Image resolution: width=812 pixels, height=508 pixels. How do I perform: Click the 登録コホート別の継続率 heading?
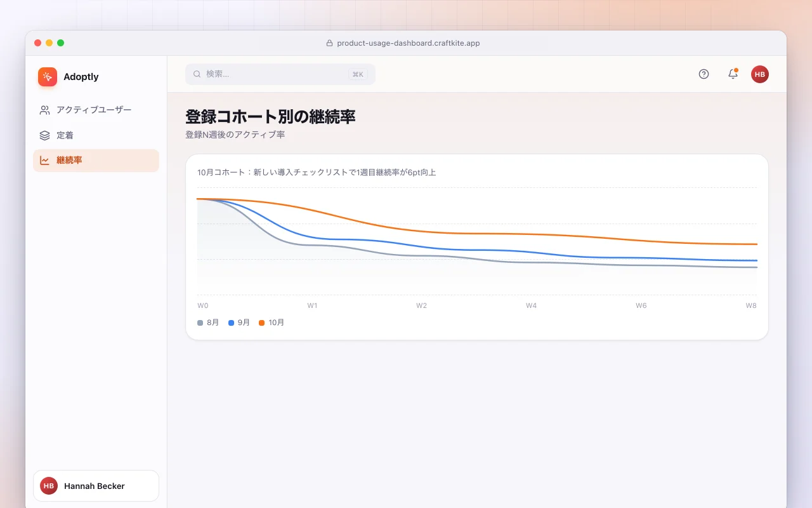coord(270,117)
